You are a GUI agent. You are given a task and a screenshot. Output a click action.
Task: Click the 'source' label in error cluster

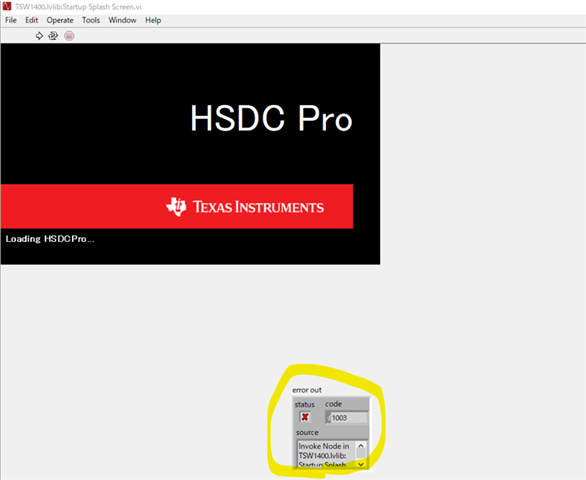pos(307,433)
